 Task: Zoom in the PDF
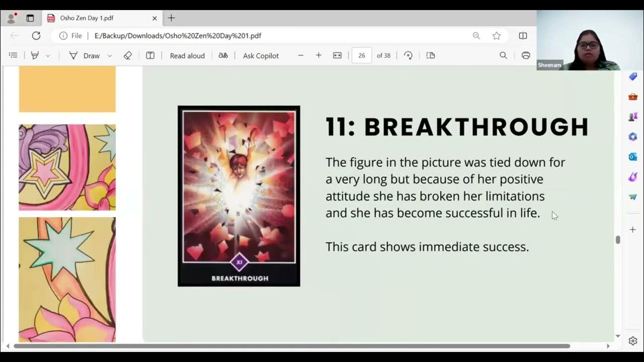pos(318,55)
